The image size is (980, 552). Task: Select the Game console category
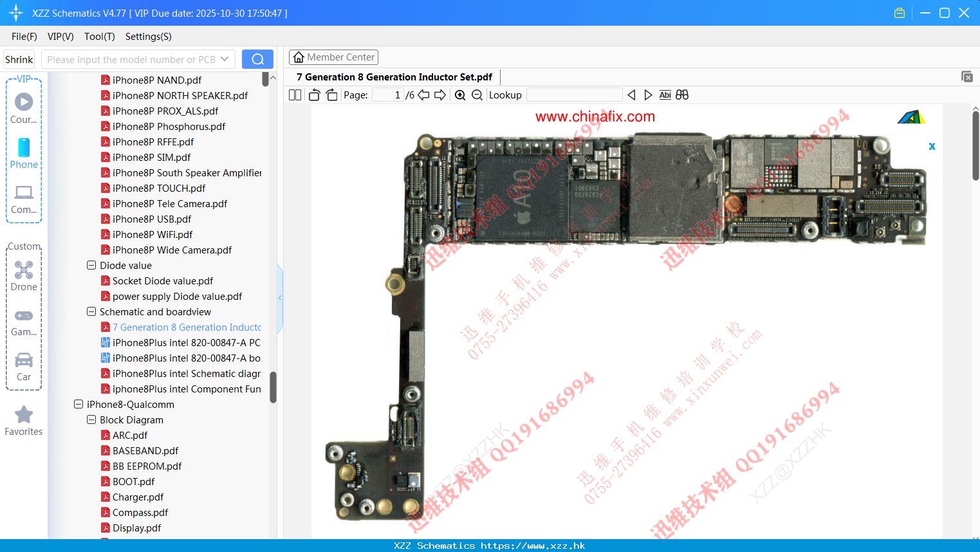tap(24, 322)
